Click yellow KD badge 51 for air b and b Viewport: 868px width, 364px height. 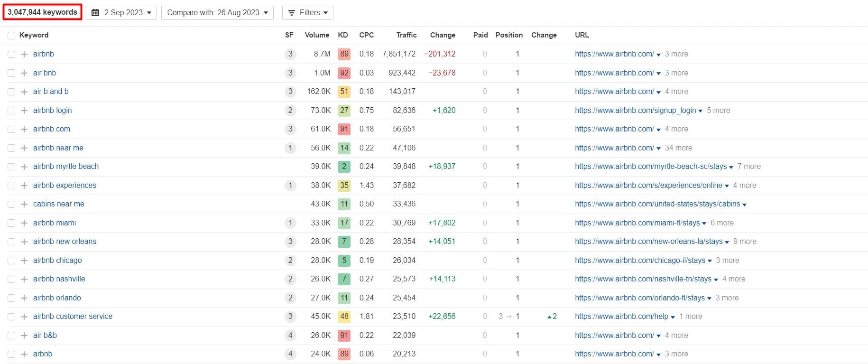(x=344, y=92)
